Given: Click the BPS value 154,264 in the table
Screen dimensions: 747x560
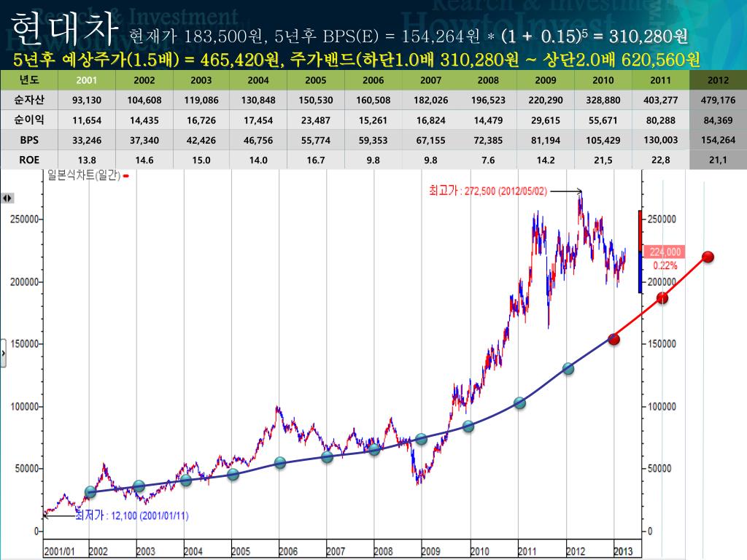Looking at the screenshot, I should point(718,140).
